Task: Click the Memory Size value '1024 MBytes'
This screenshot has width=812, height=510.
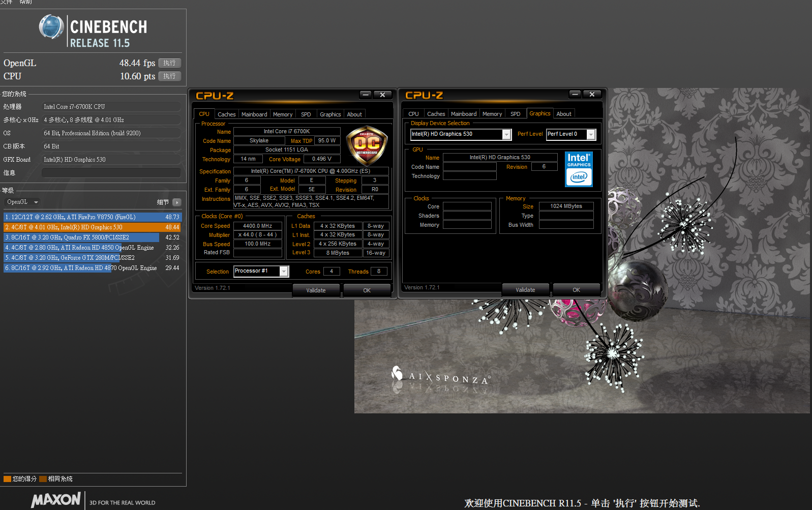Action: [566, 206]
